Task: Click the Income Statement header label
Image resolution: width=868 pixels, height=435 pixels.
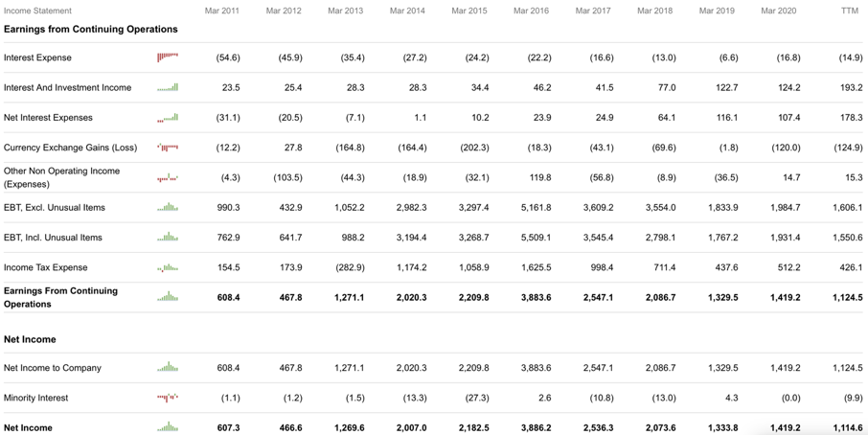Action: (x=37, y=11)
